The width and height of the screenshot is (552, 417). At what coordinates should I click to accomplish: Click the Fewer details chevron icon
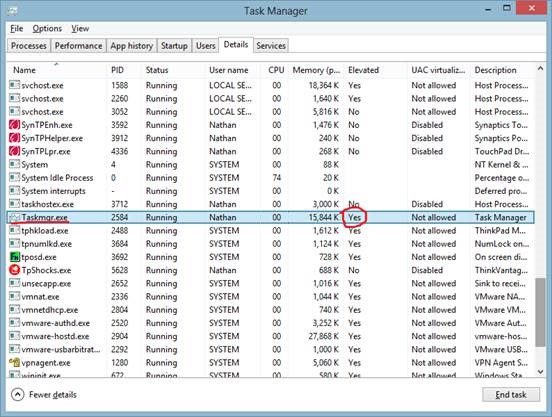(x=18, y=395)
